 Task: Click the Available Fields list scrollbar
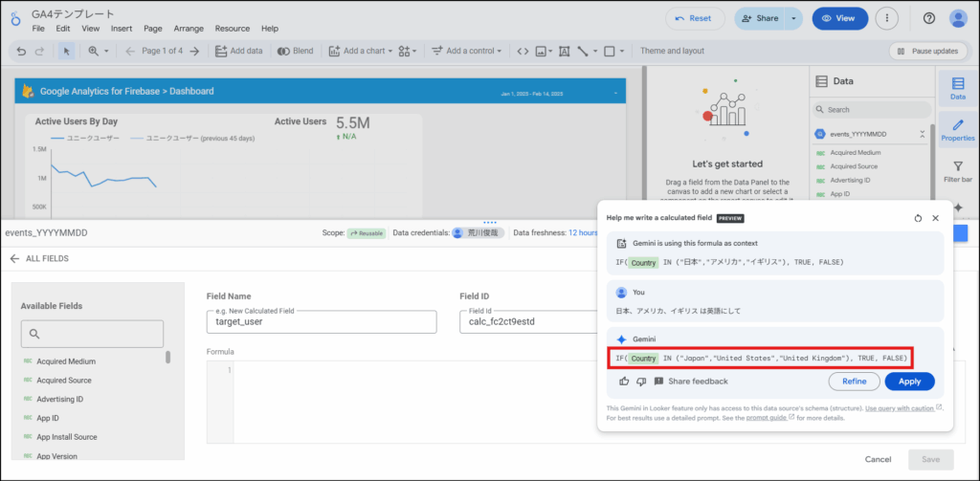[x=168, y=358]
